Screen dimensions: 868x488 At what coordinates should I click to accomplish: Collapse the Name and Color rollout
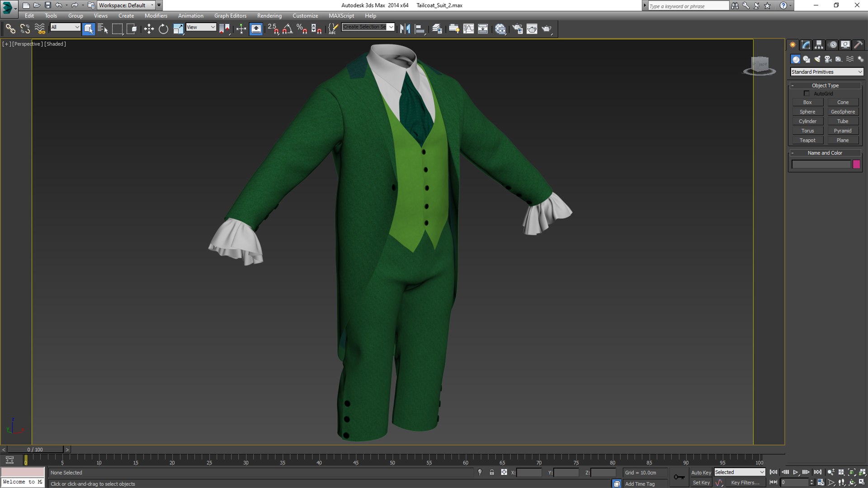(825, 153)
